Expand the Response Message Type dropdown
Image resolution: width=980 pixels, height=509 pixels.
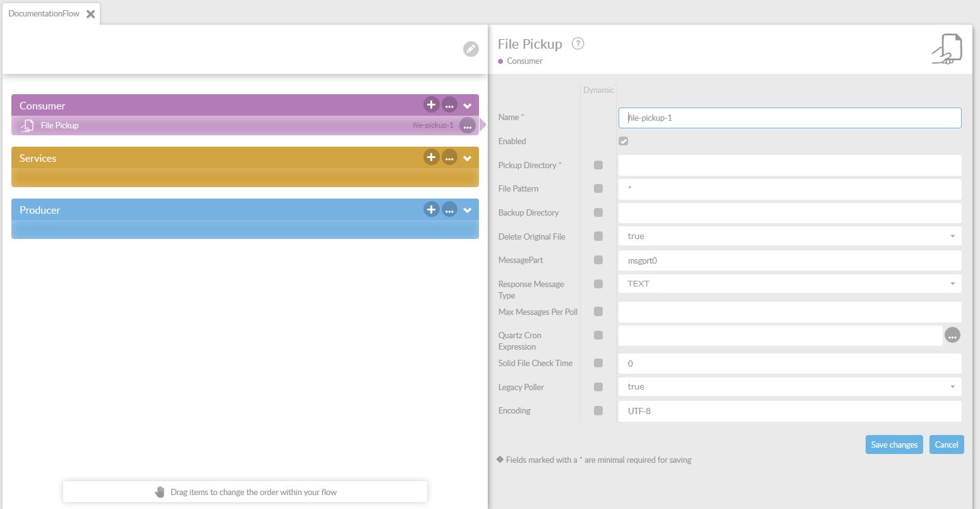(789, 284)
